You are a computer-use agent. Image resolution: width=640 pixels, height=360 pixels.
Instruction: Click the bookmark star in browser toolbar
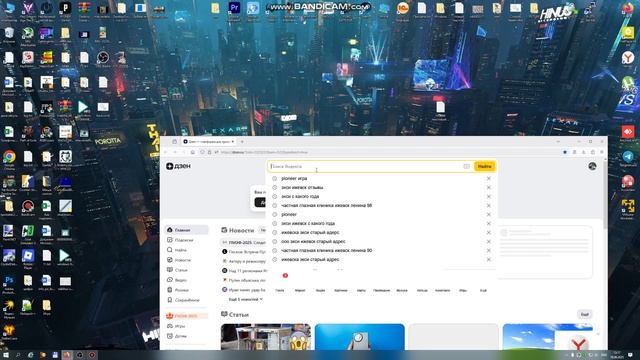pyautogui.click(x=565, y=152)
